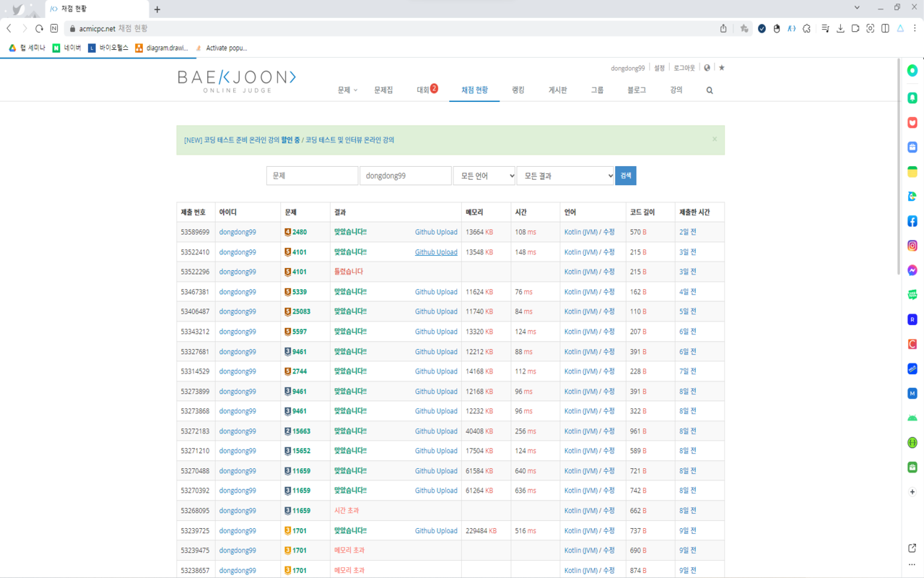Viewport: 924px width, 578px height.
Task: Click the plus icon at sidebar bottom
Action: click(x=912, y=491)
